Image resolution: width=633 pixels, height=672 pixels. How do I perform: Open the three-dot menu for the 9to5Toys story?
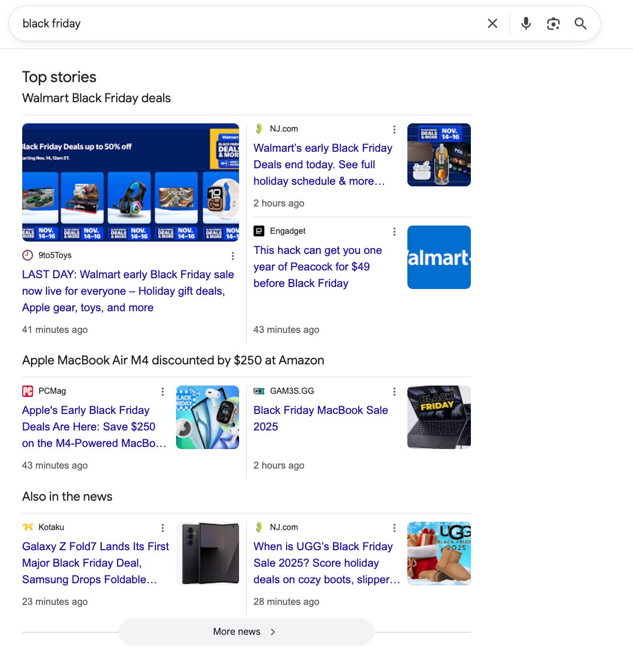pyautogui.click(x=233, y=255)
